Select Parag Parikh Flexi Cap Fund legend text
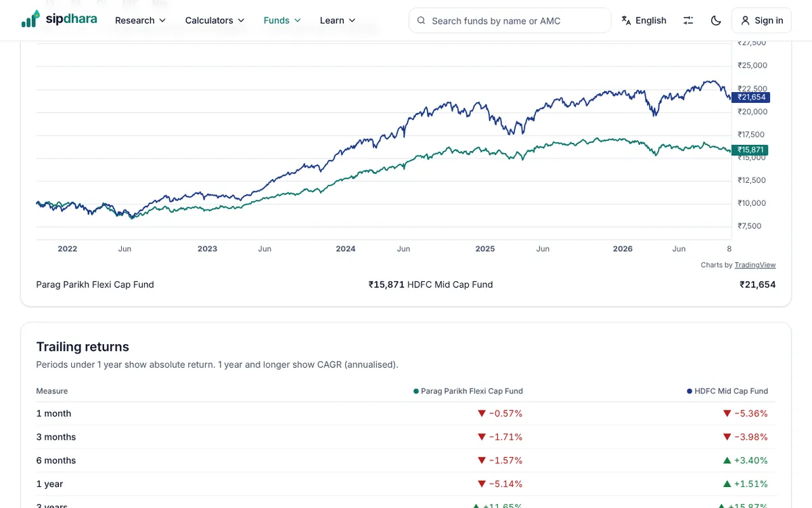The width and height of the screenshot is (812, 508). (x=95, y=284)
